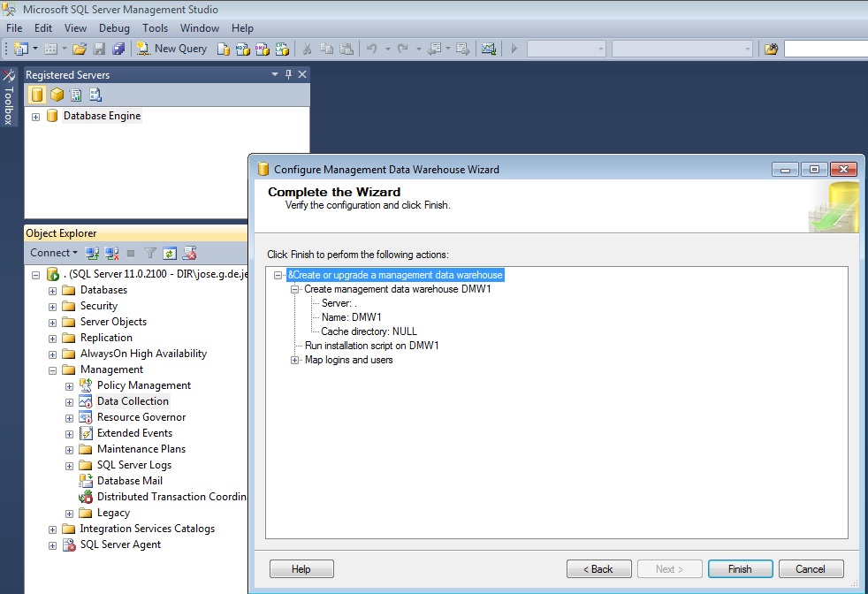Viewport: 868px width, 594px height.
Task: Expand the Security folder
Action: coord(52,307)
